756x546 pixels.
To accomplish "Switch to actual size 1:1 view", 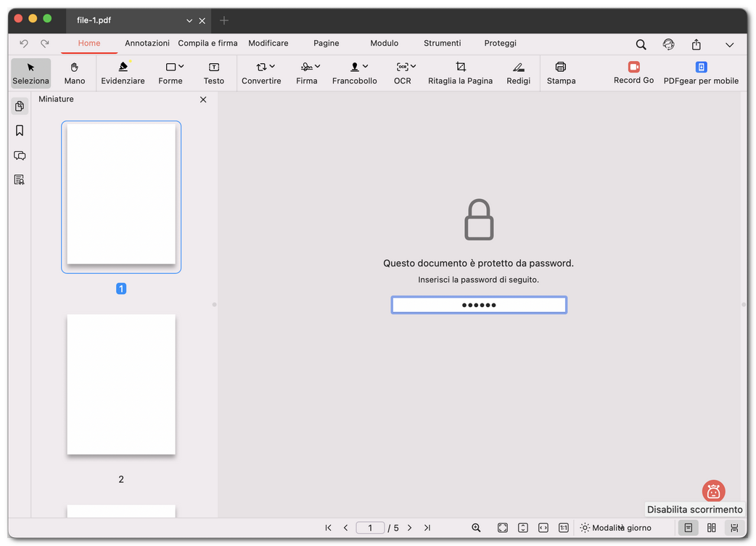I will (x=564, y=528).
